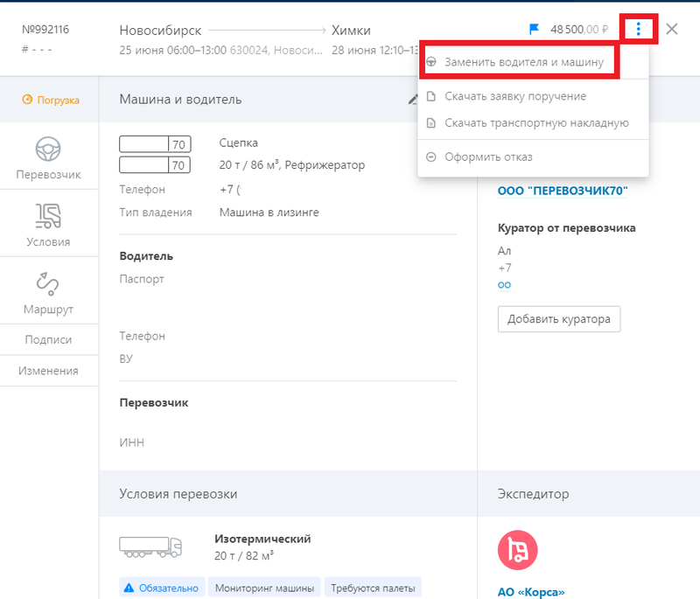Click the pencil edit icon for Машина и водитель
Image resolution: width=700 pixels, height=599 pixels.
(x=413, y=100)
